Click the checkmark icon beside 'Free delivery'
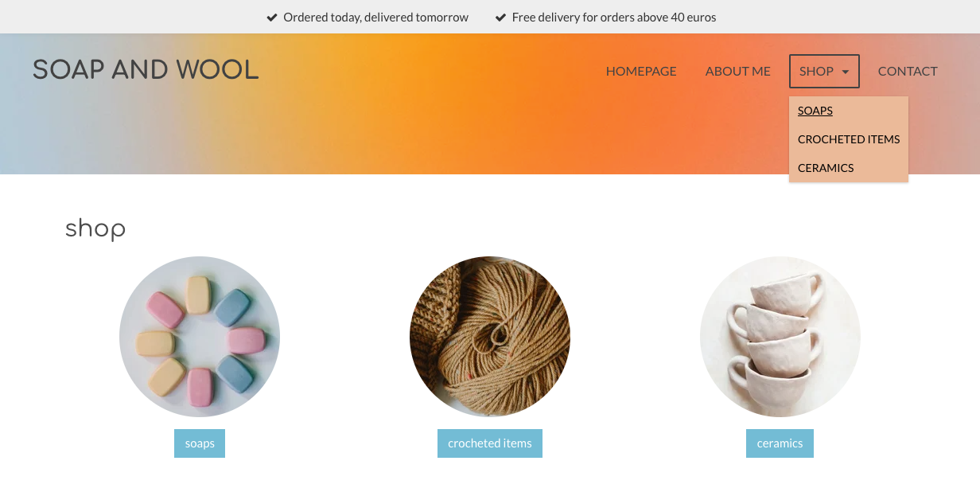This screenshot has width=980, height=492. tap(500, 17)
